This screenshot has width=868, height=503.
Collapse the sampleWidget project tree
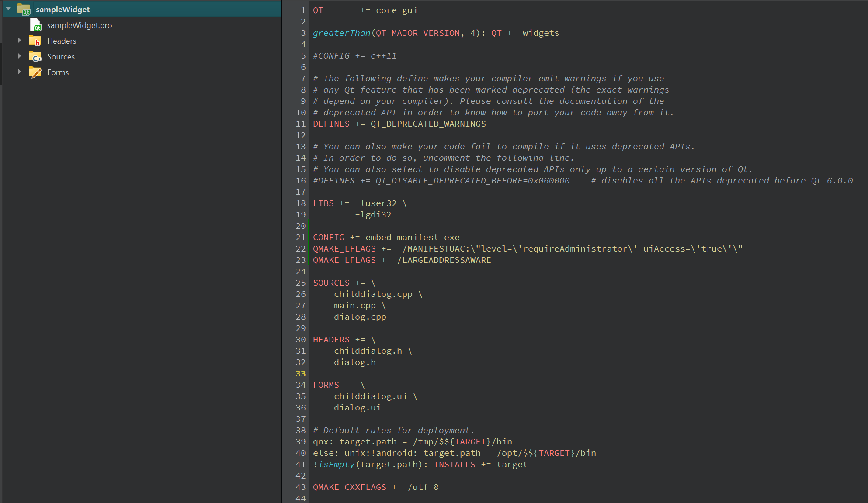(8, 9)
